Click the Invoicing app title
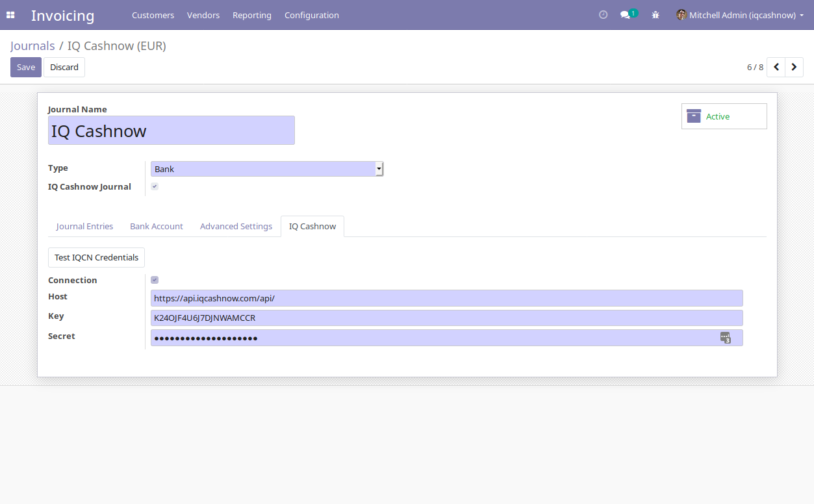 pos(62,15)
